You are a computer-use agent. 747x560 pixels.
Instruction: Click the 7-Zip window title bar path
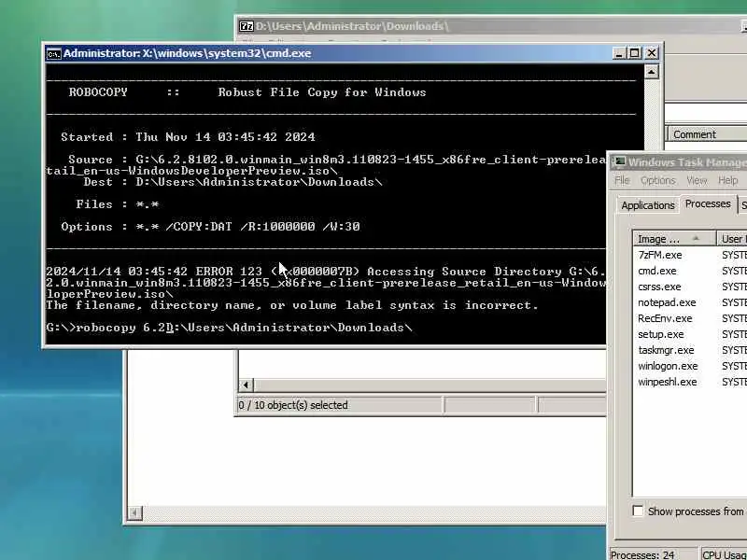[x=352, y=26]
